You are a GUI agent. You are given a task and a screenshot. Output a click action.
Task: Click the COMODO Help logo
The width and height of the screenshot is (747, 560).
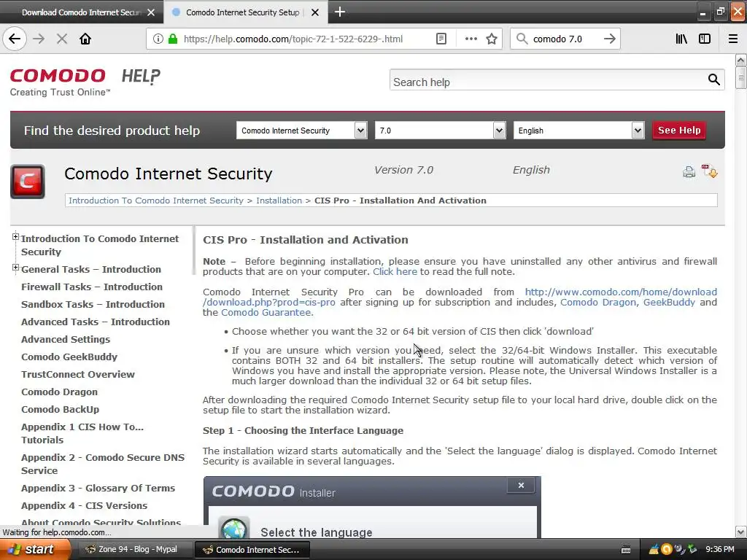85,82
